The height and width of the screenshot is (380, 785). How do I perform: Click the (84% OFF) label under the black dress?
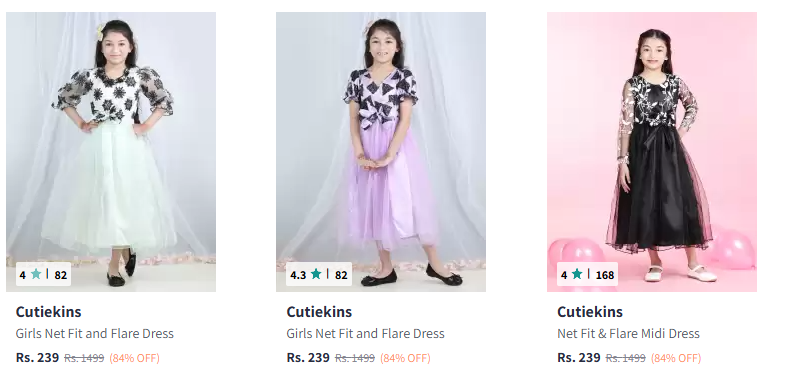pyautogui.click(x=676, y=358)
